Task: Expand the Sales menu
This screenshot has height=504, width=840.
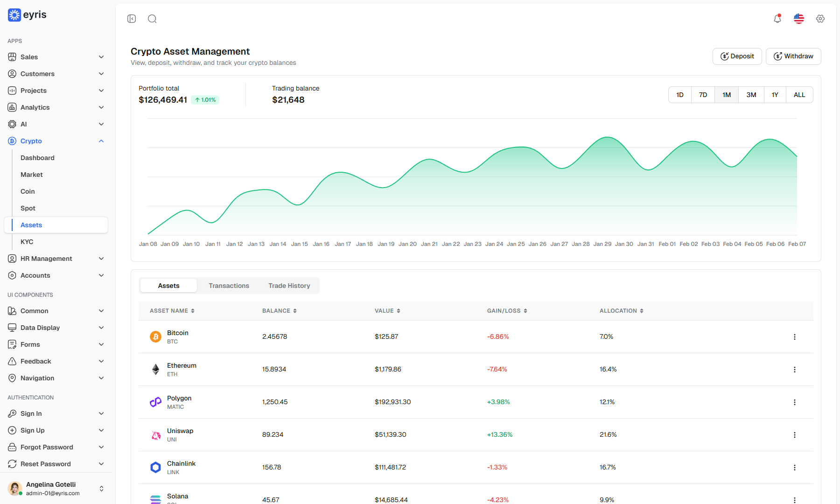Action: [x=56, y=57]
